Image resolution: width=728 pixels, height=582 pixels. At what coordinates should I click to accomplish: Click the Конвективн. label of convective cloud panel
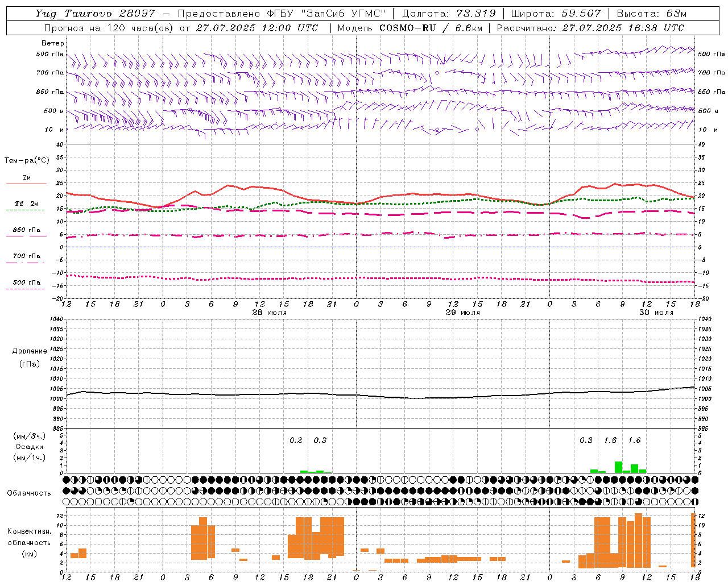29,531
